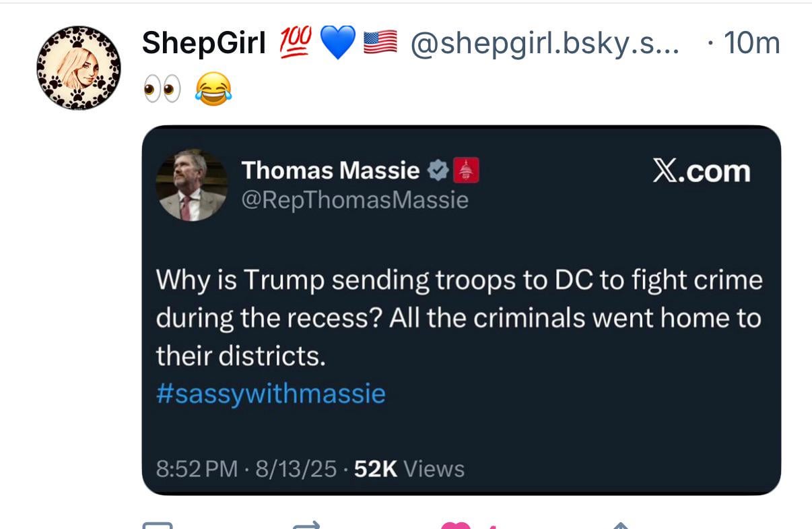This screenshot has height=529, width=812.
Task: Click Thomas Massie's blue verified badge
Action: click(438, 171)
